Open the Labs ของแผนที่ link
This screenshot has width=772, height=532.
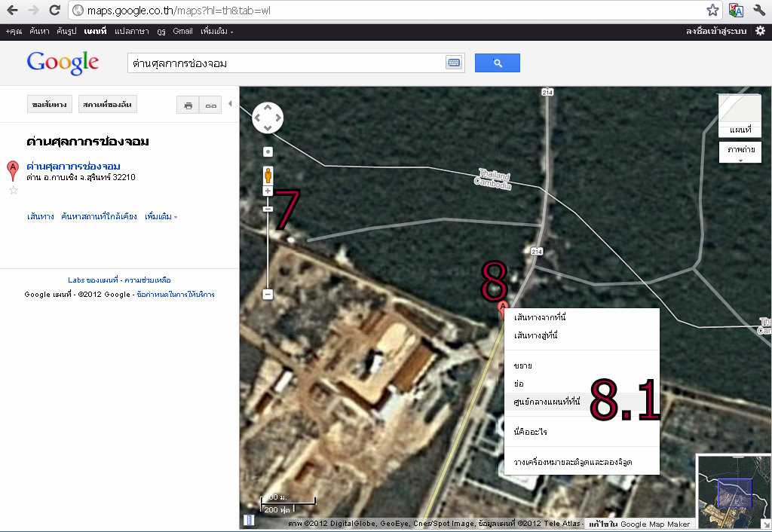[x=93, y=280]
